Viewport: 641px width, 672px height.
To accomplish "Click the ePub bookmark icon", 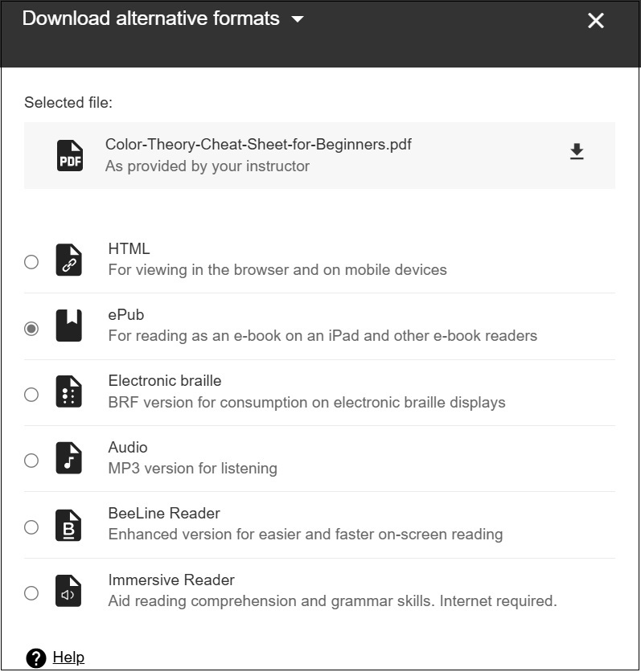I will point(68,326).
